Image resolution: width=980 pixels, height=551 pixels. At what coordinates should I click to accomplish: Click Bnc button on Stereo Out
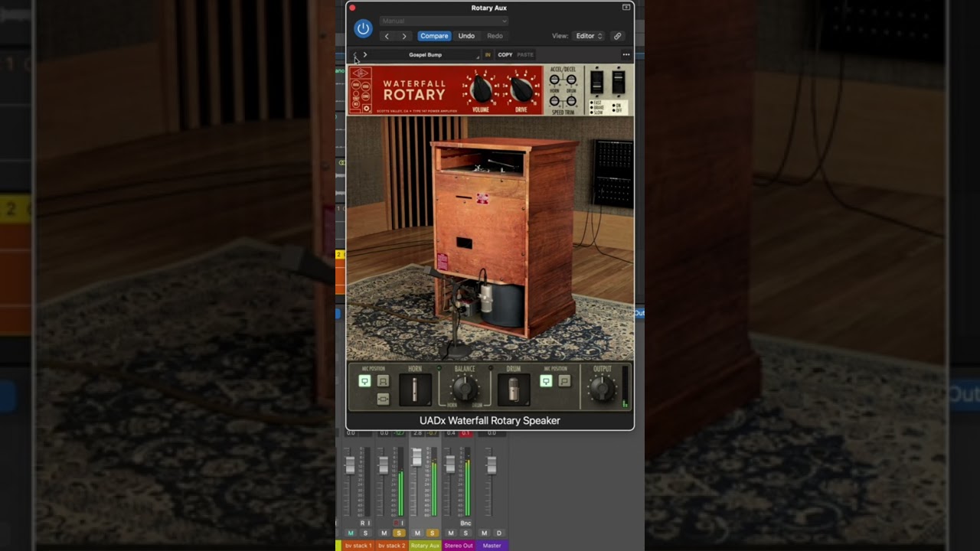(x=465, y=523)
